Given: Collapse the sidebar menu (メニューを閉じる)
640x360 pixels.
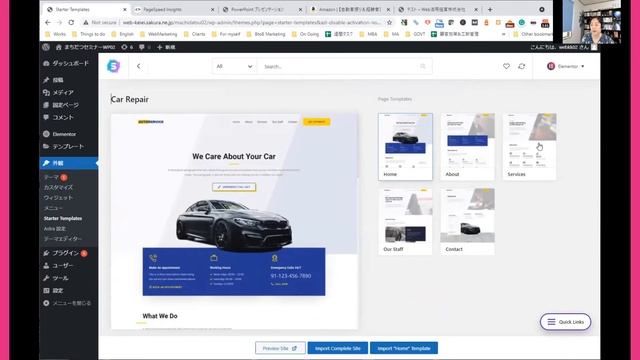Looking at the screenshot, I should tap(67, 303).
